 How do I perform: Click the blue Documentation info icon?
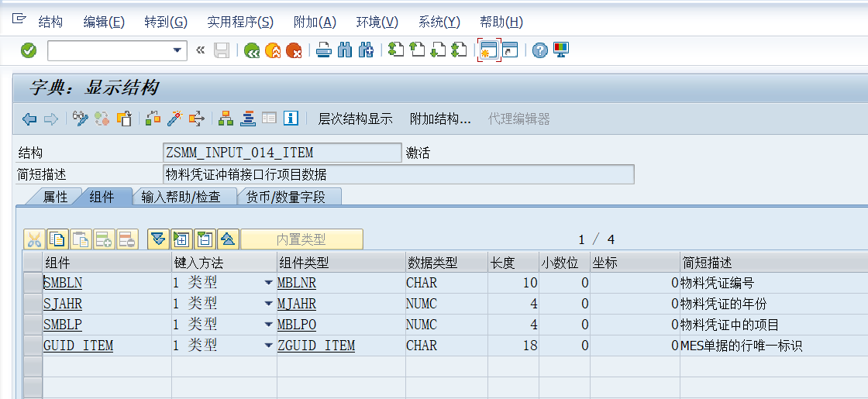click(x=291, y=119)
